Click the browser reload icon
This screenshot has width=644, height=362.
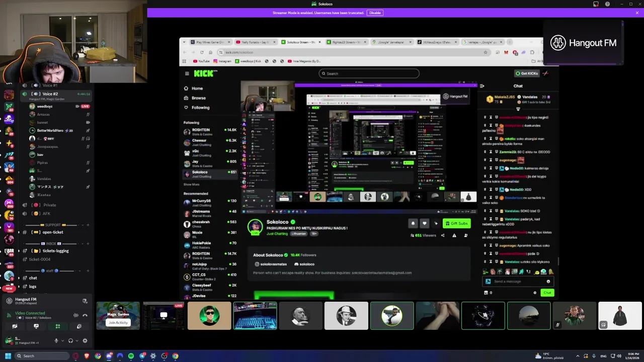click(202, 52)
